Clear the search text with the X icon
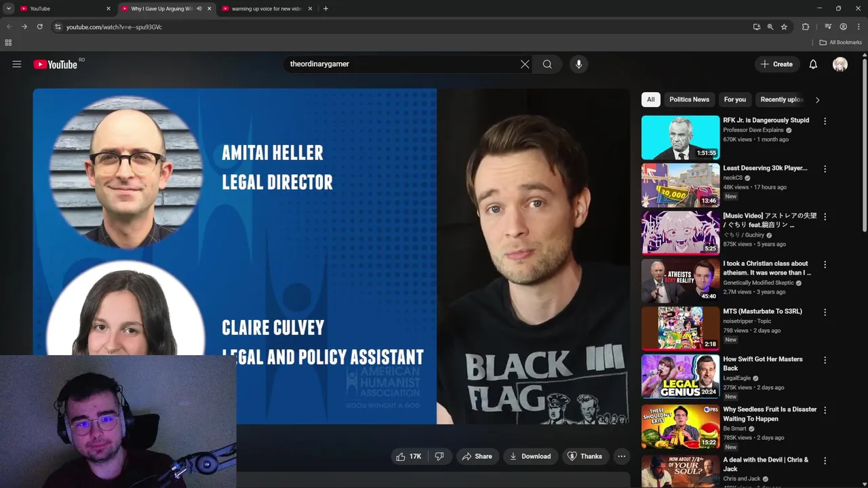 click(x=525, y=64)
